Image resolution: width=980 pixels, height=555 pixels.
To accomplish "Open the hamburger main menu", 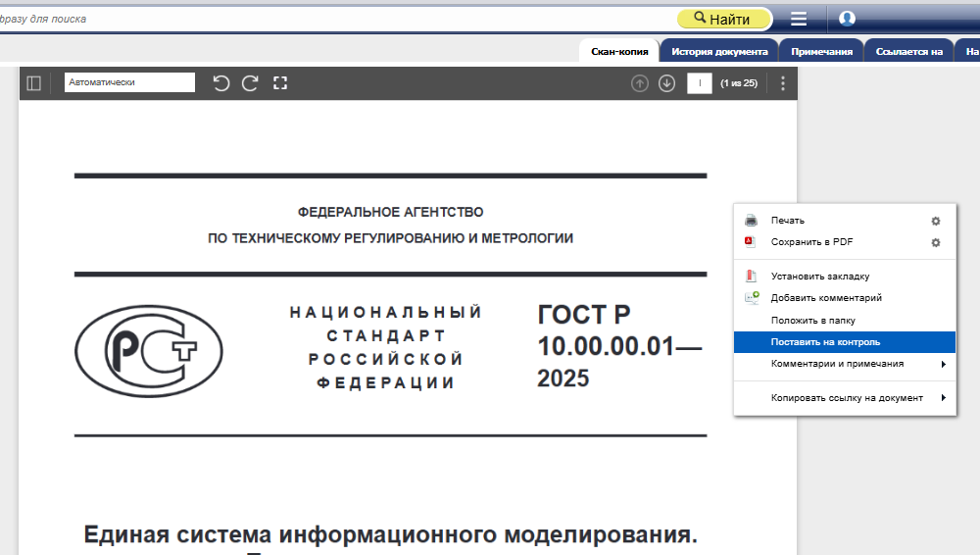I will 798,19.
